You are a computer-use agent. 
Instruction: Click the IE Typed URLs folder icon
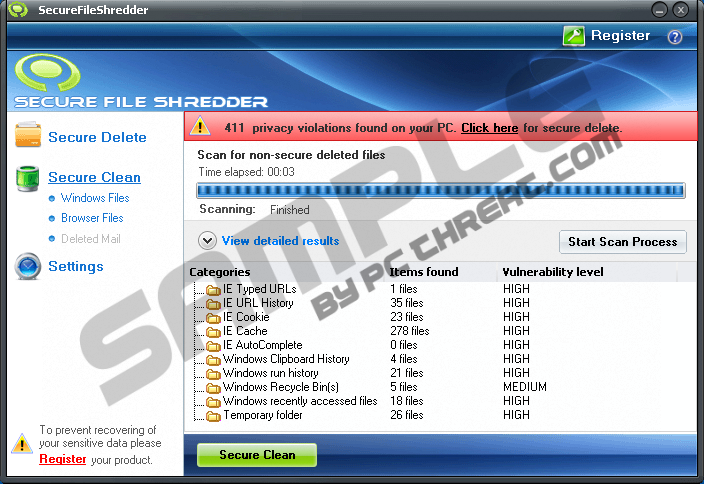(213, 290)
